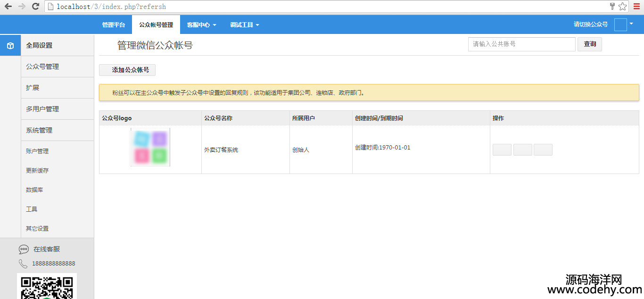The width and height of the screenshot is (644, 299).
Task: Click the blue cube icon in sidebar
Action: click(10, 46)
